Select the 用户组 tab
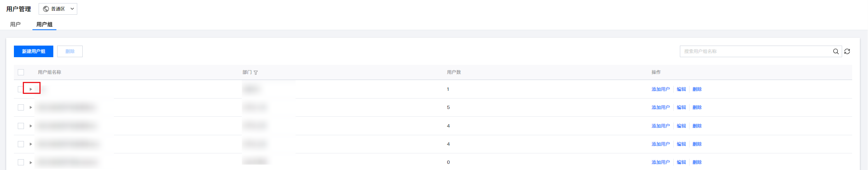This screenshot has width=868, height=170. (x=44, y=24)
